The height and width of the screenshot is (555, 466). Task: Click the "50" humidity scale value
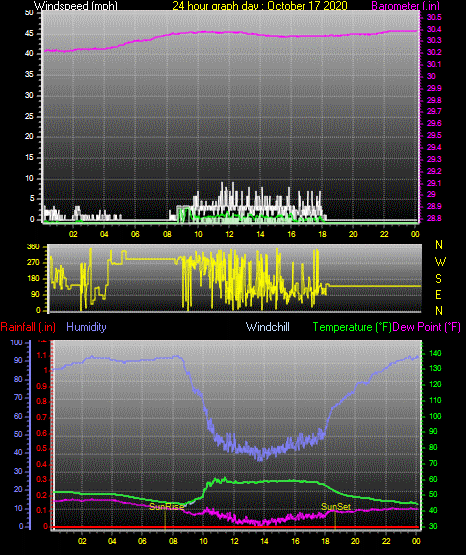[x=18, y=434]
